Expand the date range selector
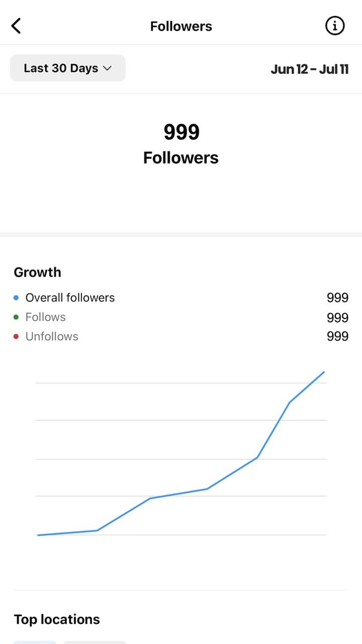Viewport: 362px width, 644px height. tap(67, 68)
